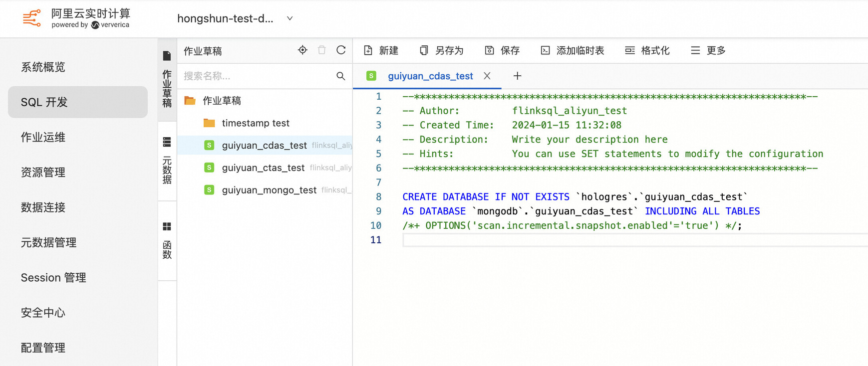The width and height of the screenshot is (868, 366).
Task: Click the trash delete icon in 作业草稿 header
Action: pos(322,50)
